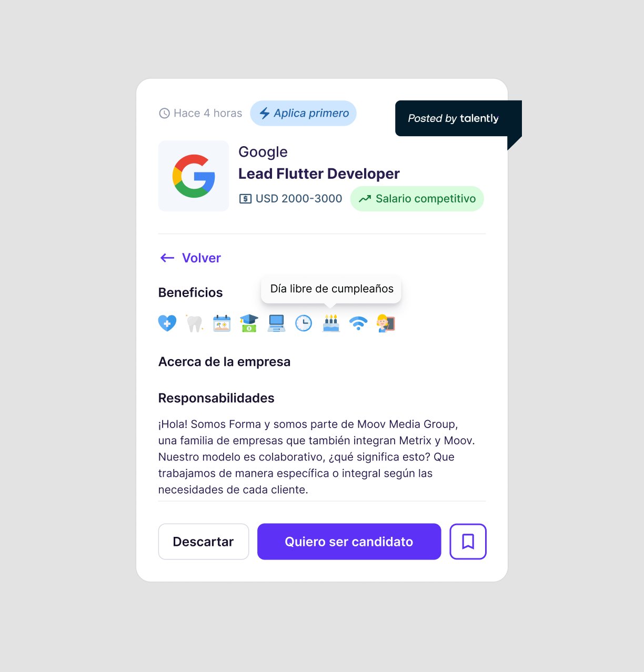Click the dental tooth benefit icon
The height and width of the screenshot is (672, 644).
click(195, 323)
